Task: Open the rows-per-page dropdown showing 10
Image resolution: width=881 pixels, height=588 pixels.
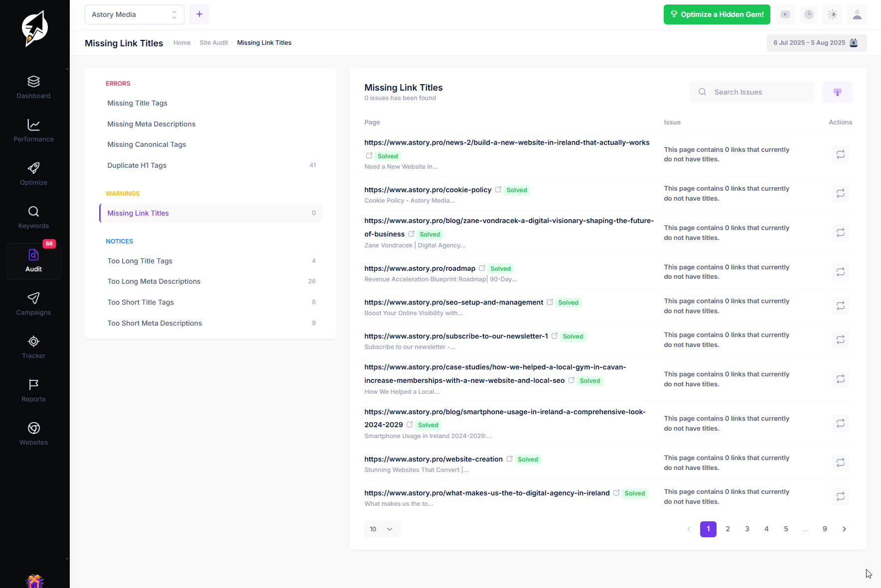Action: click(x=382, y=529)
